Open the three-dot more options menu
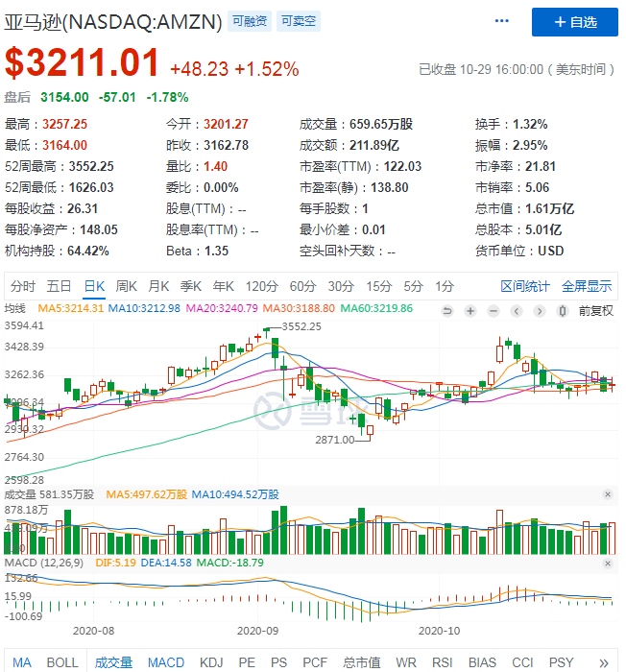 click(x=501, y=20)
